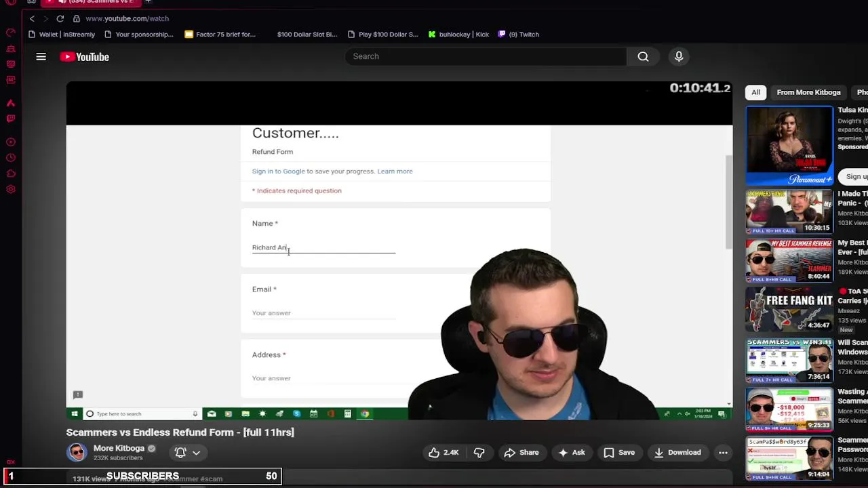Image resolution: width=868 pixels, height=488 pixels.
Task: Save the video to a playlist
Action: coord(619,452)
